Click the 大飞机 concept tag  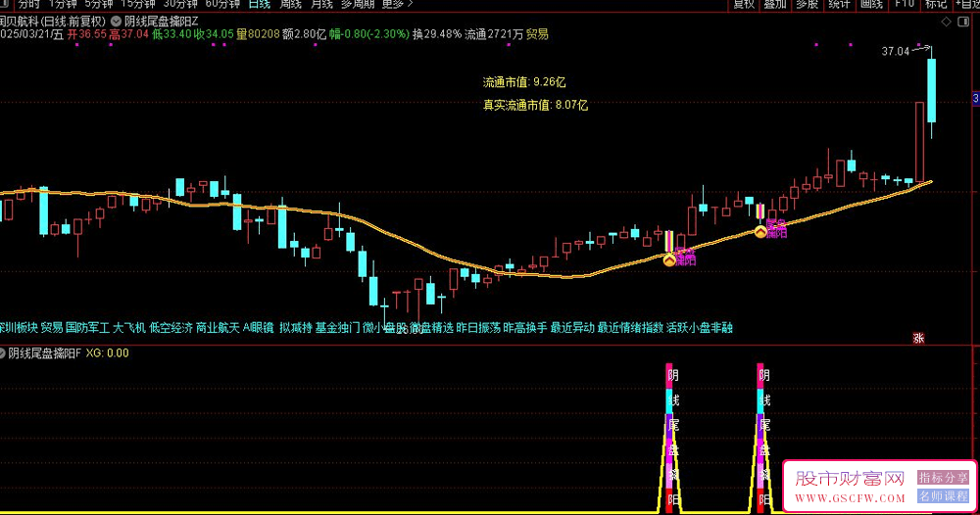coord(129,328)
